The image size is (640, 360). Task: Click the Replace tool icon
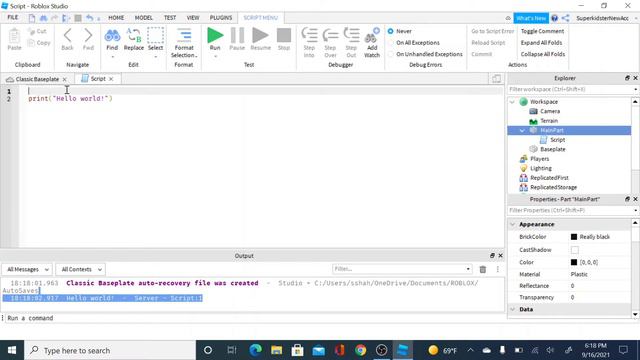tap(133, 36)
